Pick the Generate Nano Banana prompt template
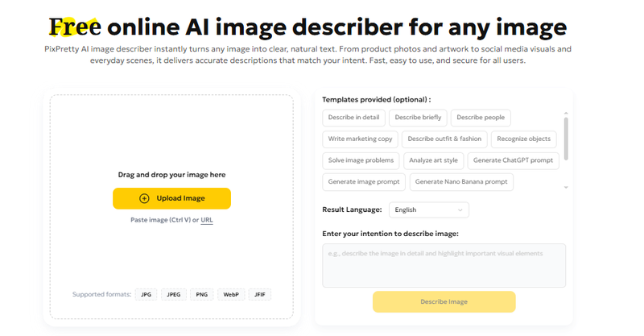Viewport: 644px width, 336px height. point(461,182)
